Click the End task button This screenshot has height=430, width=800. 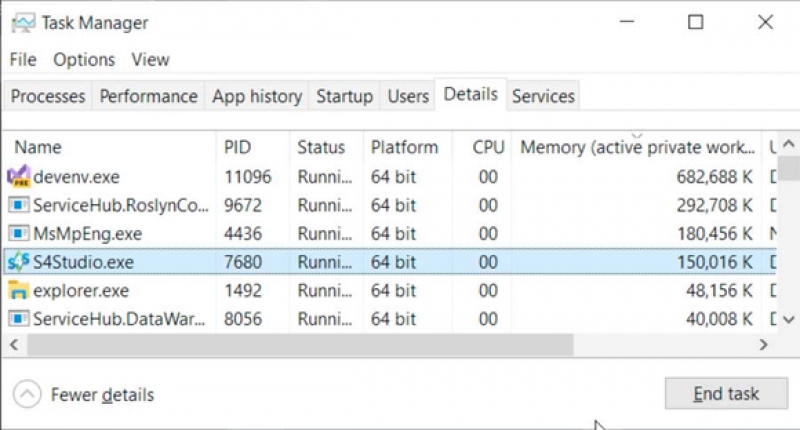(726, 394)
